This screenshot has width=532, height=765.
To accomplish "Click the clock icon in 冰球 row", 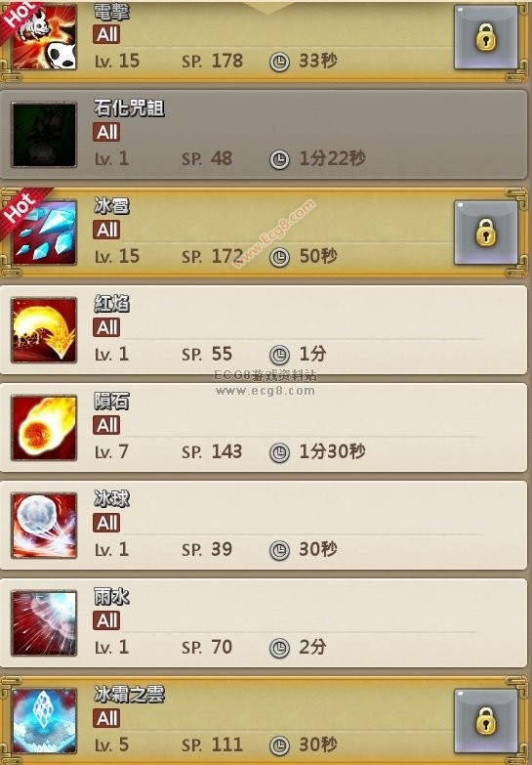I will click(279, 550).
